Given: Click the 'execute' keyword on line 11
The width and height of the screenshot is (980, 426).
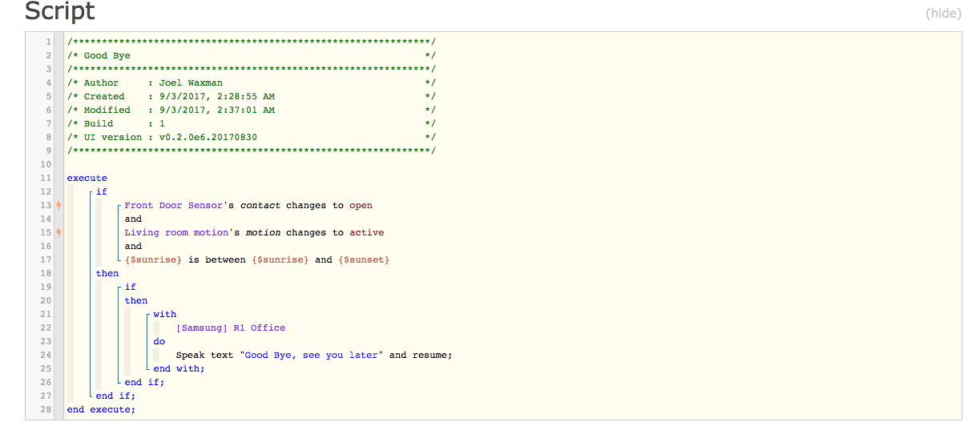Looking at the screenshot, I should coord(87,178).
